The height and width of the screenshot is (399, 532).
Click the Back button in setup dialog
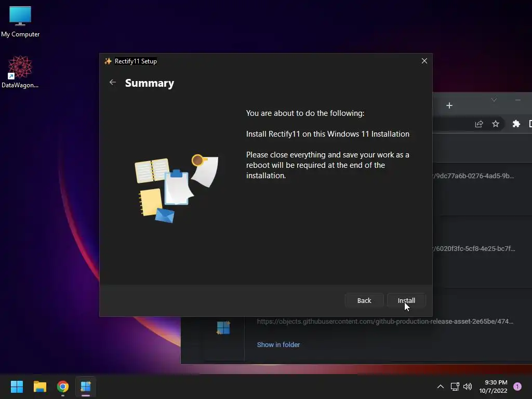(364, 301)
